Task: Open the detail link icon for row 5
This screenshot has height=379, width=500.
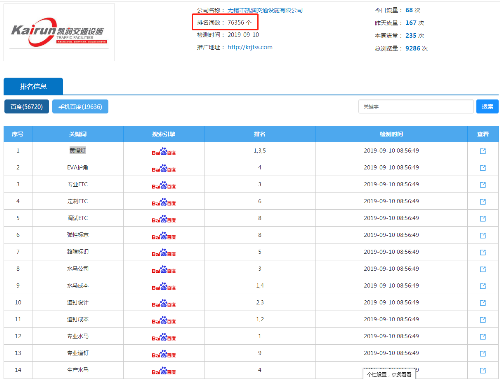Action: coord(483,219)
